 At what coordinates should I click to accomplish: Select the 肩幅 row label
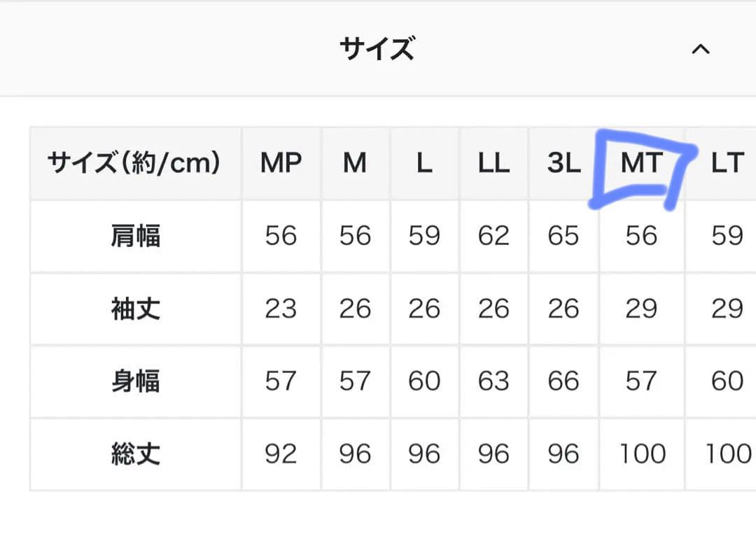tap(135, 236)
